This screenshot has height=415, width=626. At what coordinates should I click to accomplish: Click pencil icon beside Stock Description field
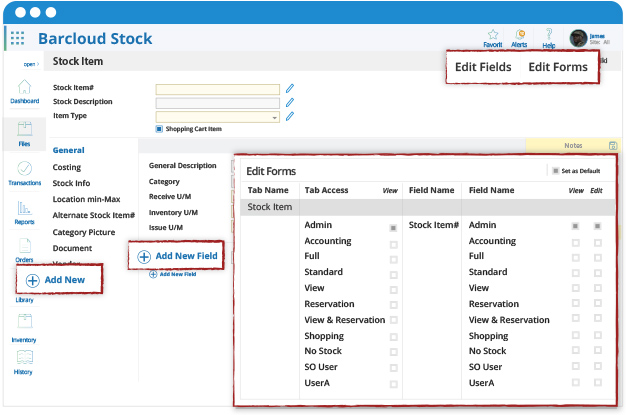(290, 102)
